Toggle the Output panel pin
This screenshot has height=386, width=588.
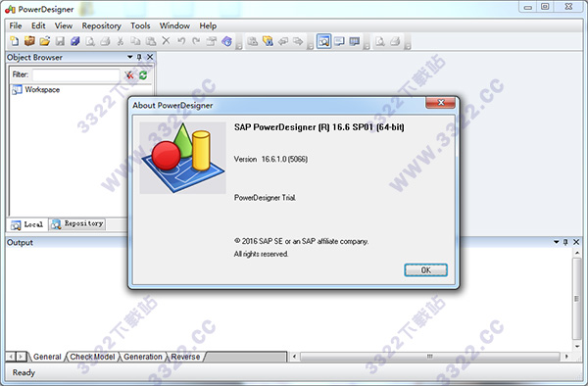point(565,242)
